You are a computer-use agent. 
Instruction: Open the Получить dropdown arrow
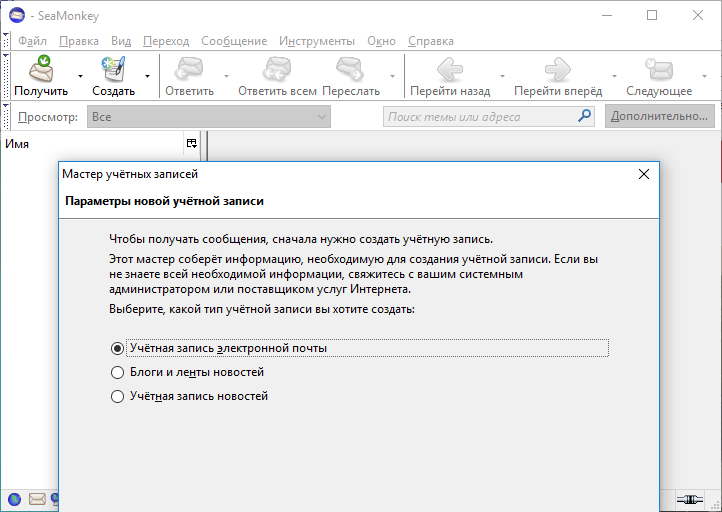(80, 76)
